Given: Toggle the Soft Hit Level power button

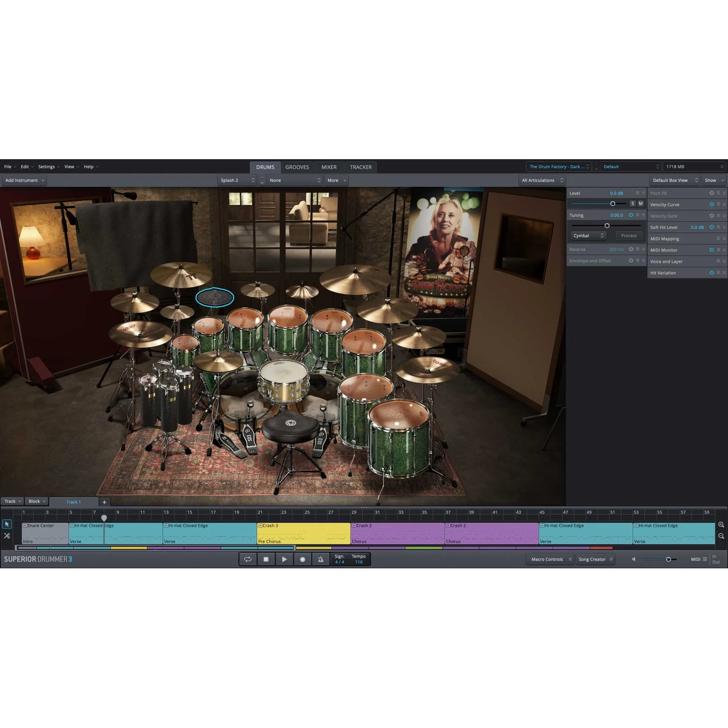Looking at the screenshot, I should 711,227.
